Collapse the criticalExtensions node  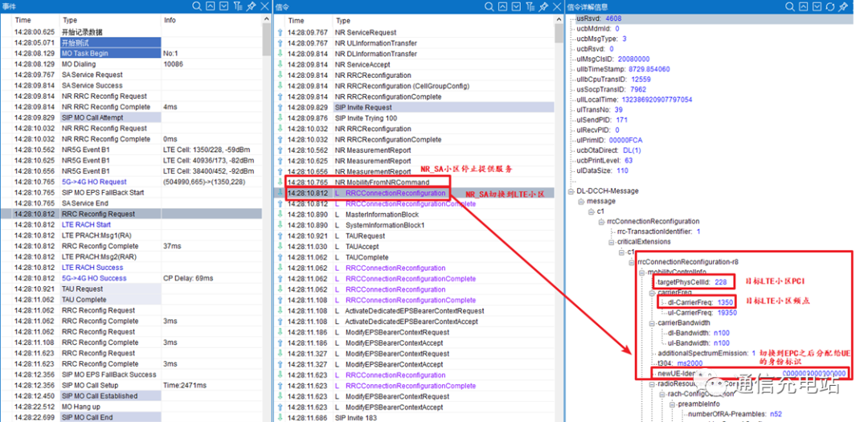pos(611,242)
